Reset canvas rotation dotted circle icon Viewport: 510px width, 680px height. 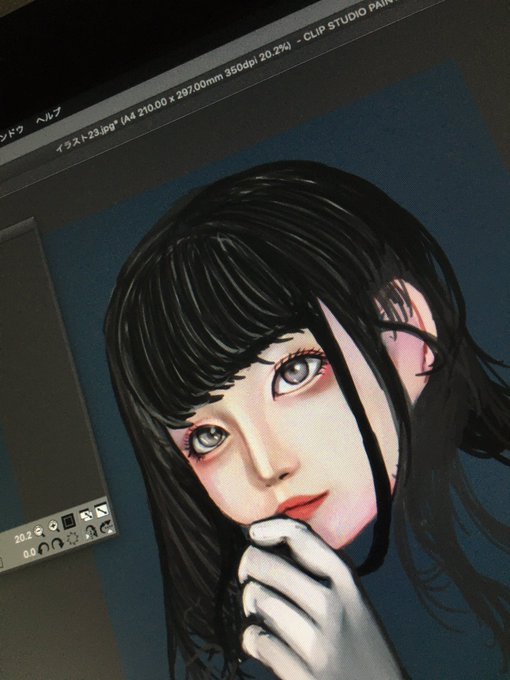tap(73, 539)
